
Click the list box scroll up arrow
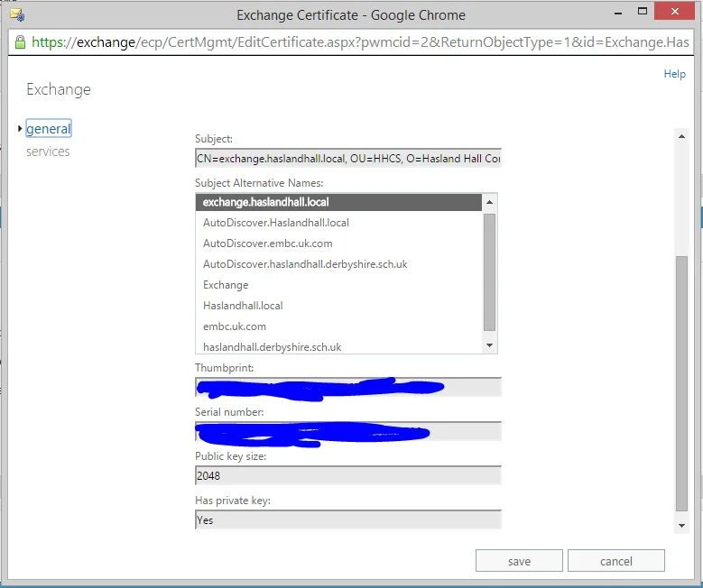tap(490, 202)
